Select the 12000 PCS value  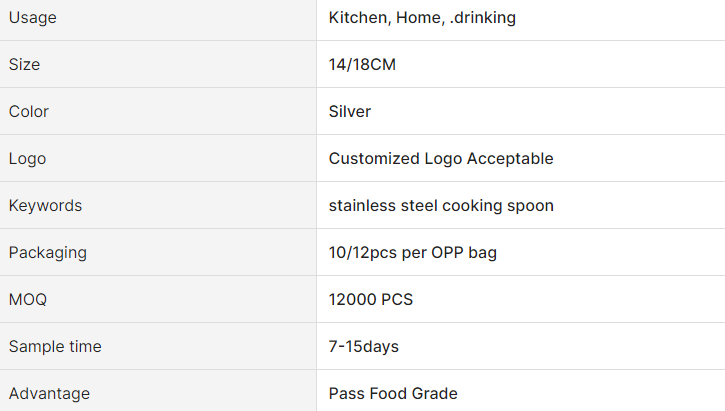[x=371, y=300]
